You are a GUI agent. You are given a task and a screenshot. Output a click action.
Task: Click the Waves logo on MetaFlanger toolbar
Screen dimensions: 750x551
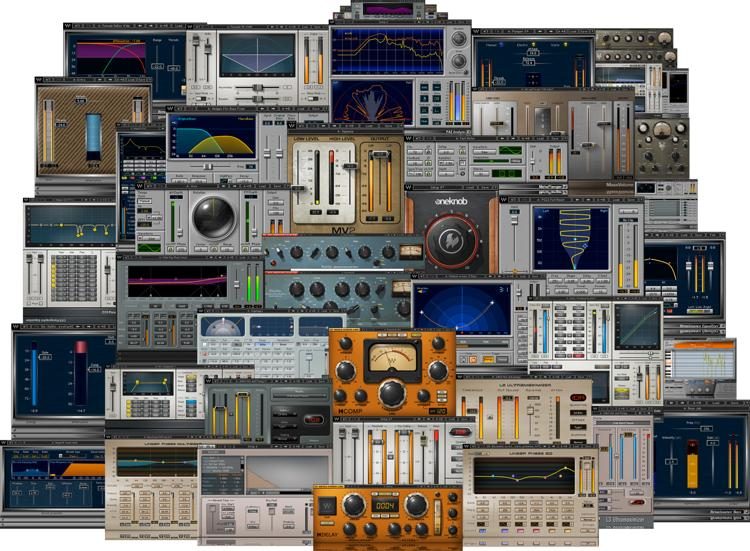pos(408,139)
